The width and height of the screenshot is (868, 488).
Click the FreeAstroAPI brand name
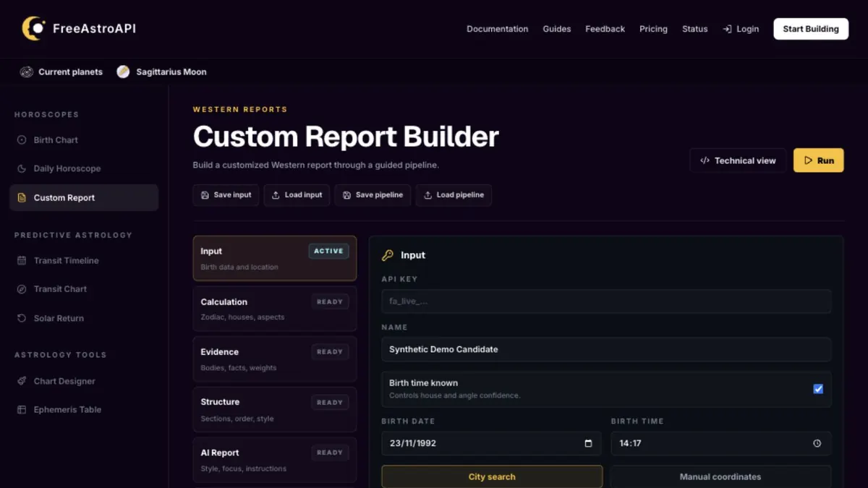94,29
